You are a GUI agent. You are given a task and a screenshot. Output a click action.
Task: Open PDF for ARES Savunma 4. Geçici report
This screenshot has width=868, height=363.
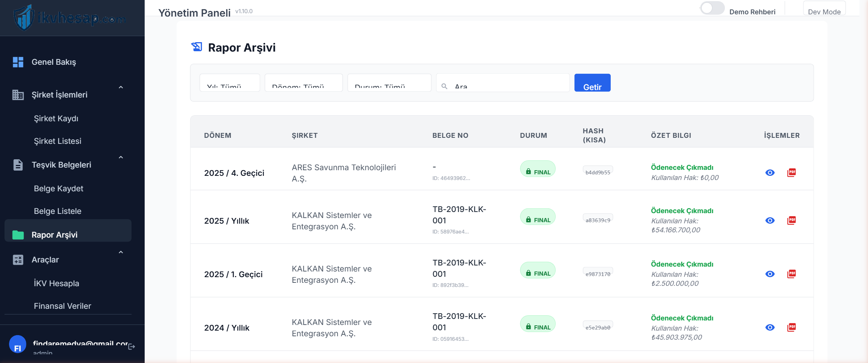coord(792,172)
